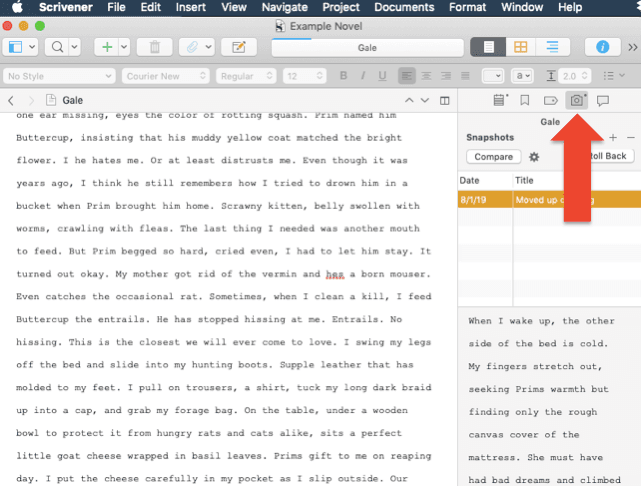Go to next document down arrow
The height and width of the screenshot is (486, 641).
coord(425,101)
